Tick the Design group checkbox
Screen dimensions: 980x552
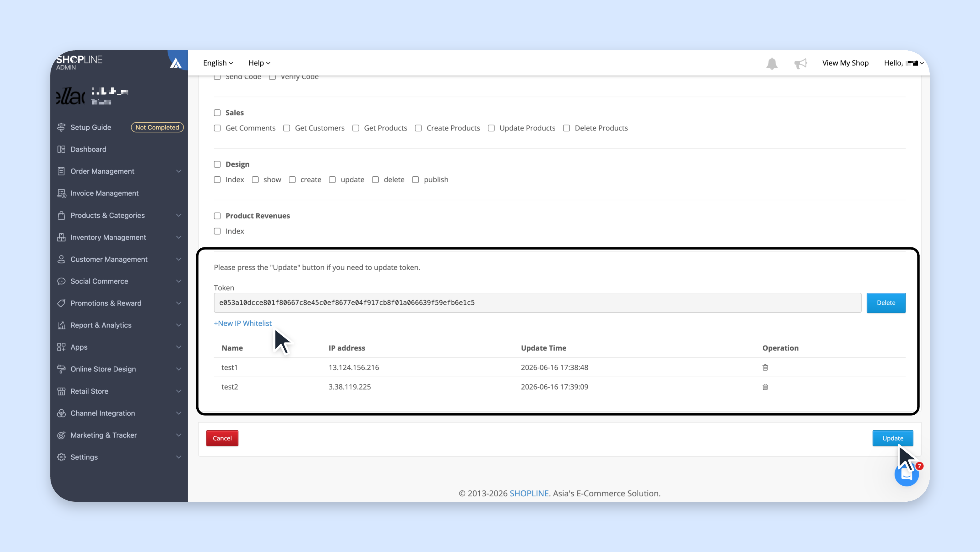point(217,164)
